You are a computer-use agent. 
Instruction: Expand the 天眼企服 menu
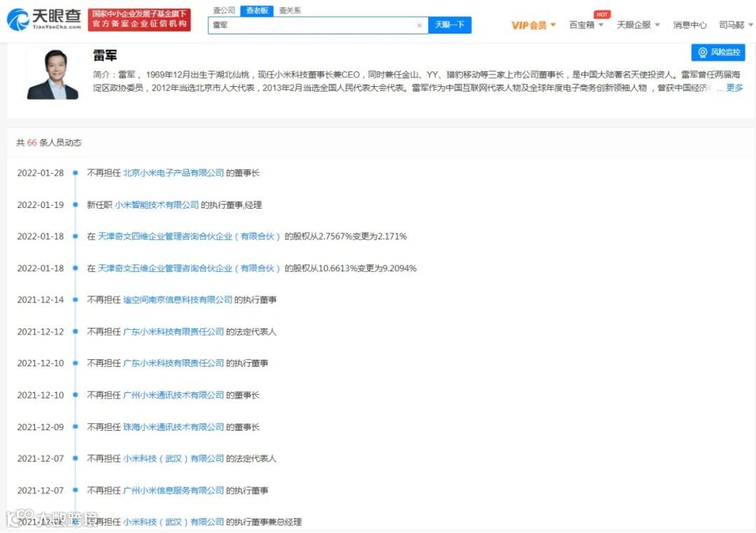click(x=638, y=25)
